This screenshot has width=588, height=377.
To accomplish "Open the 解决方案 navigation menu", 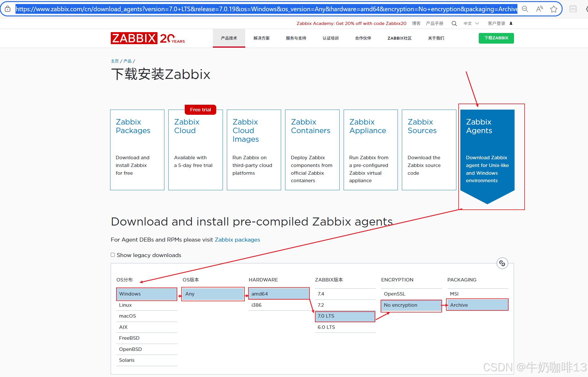I will (261, 38).
